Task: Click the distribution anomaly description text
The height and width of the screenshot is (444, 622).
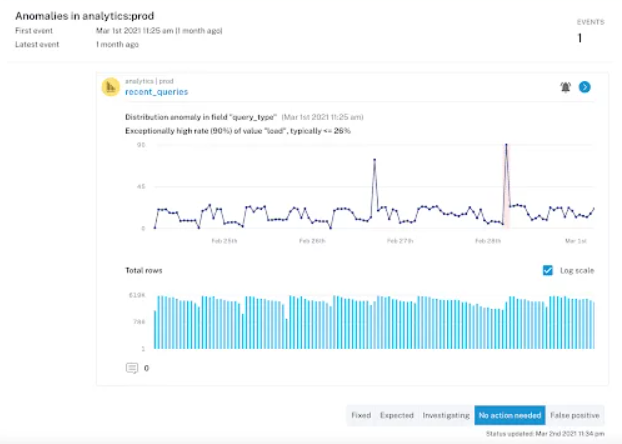Action: pos(200,118)
